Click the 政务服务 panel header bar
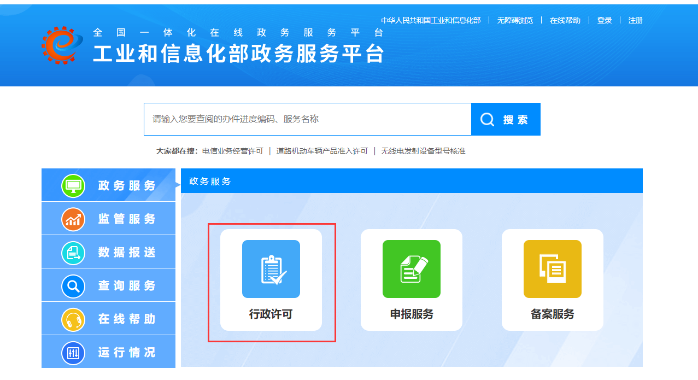Screen dimensions: 698x380 click(412, 181)
